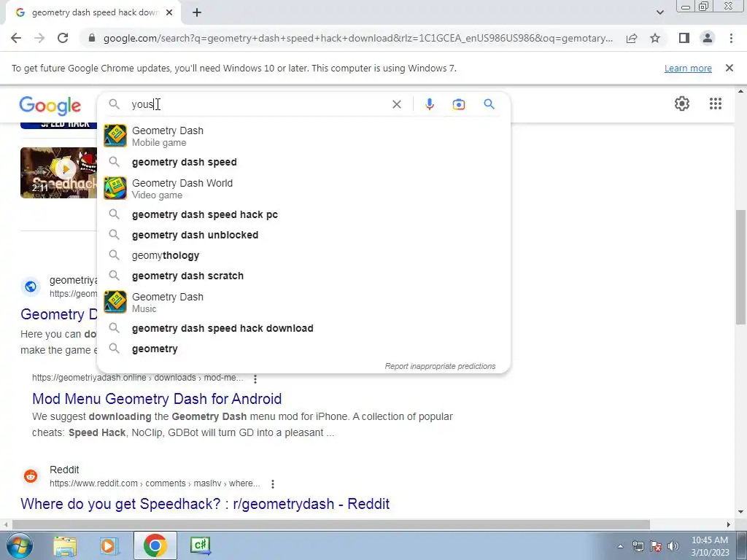Launch Windows Media Player from taskbar
This screenshot has height=560, width=747.
click(108, 545)
